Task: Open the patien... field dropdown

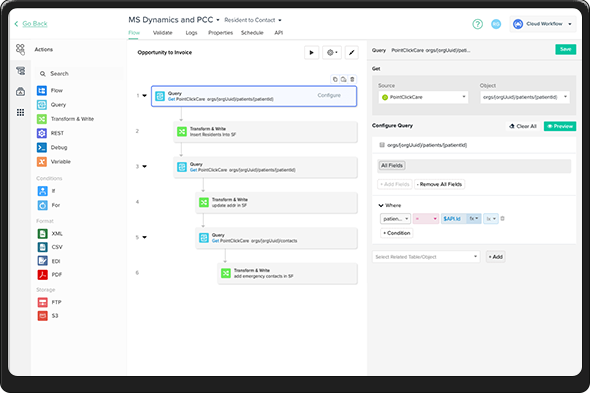Action: [x=395, y=219]
